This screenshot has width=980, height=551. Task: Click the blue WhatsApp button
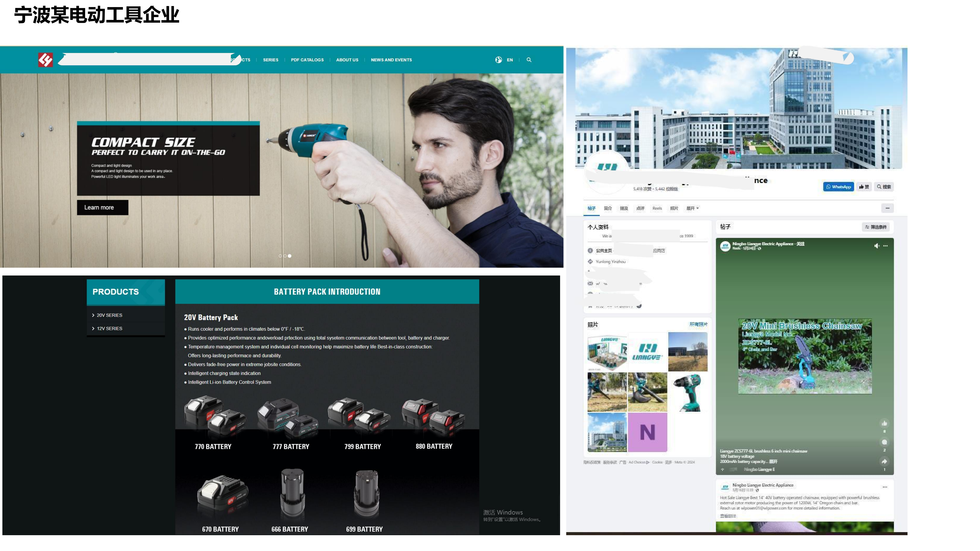click(838, 187)
